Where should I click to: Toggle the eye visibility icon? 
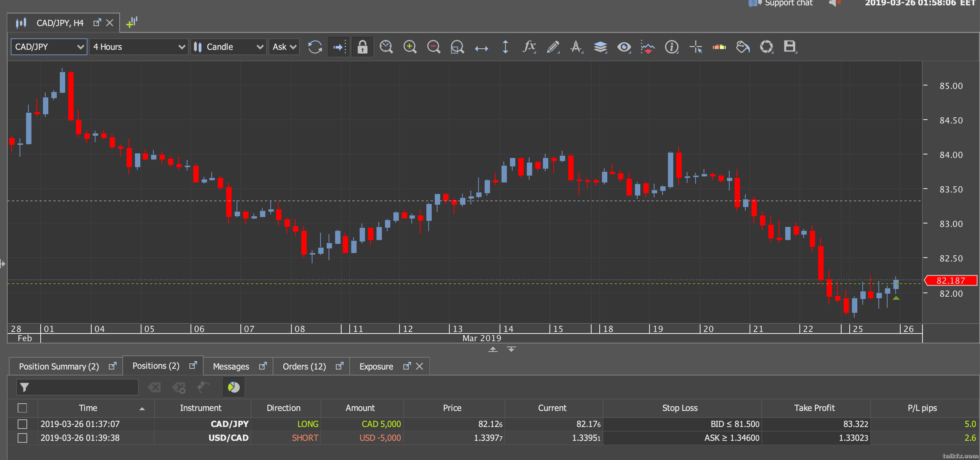pos(624,47)
